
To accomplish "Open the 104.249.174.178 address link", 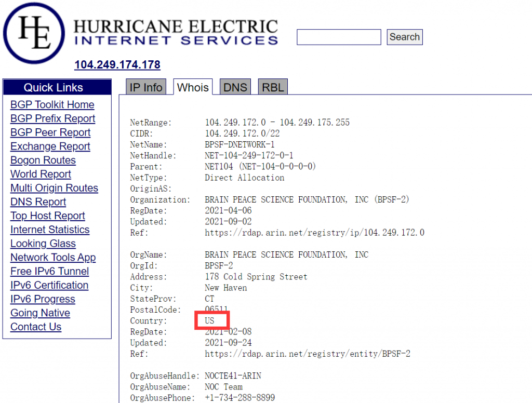I will (x=117, y=64).
